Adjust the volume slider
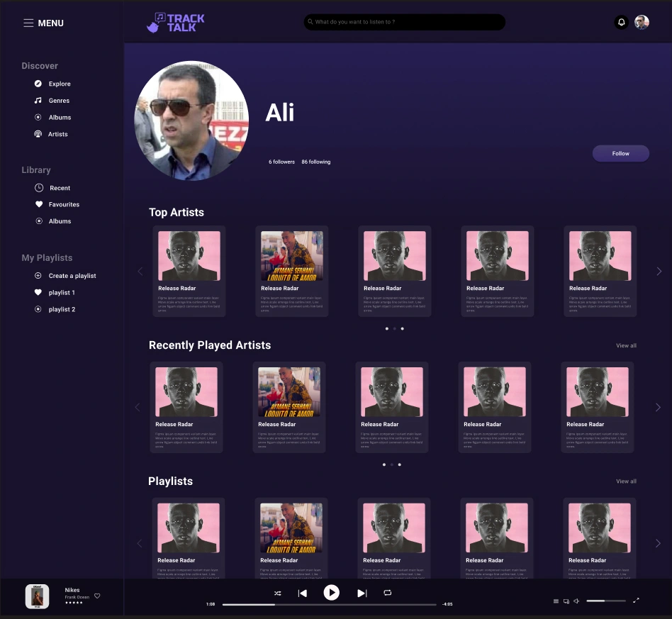This screenshot has width=672, height=619. [x=606, y=601]
